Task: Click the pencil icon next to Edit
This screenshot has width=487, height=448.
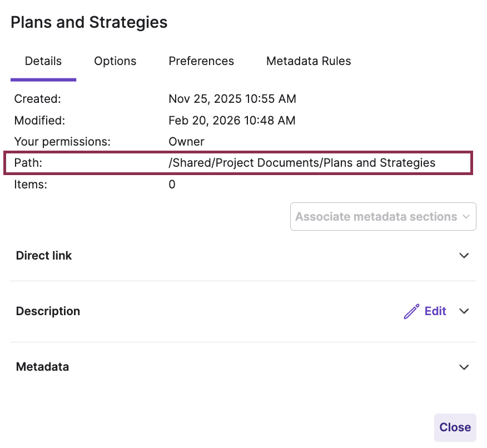Action: tap(411, 311)
